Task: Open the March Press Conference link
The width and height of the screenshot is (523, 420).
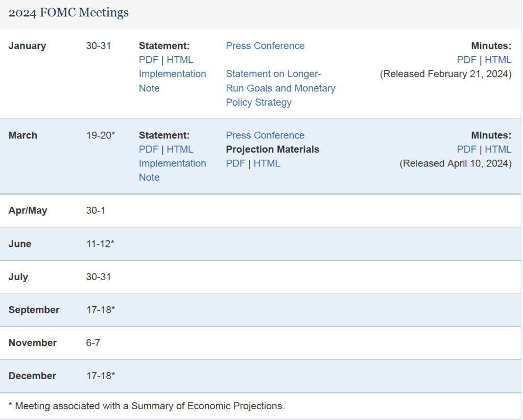Action: 265,135
